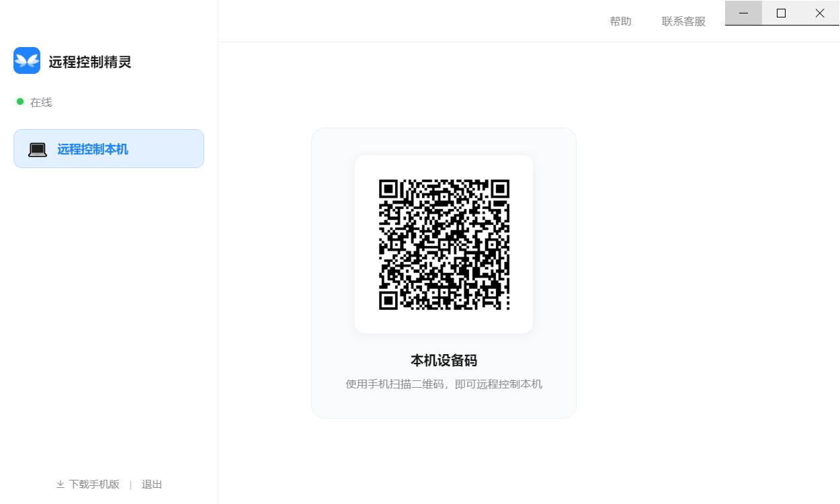
Task: Click the download arrow icon beside 下载手机版
Action: (60, 485)
